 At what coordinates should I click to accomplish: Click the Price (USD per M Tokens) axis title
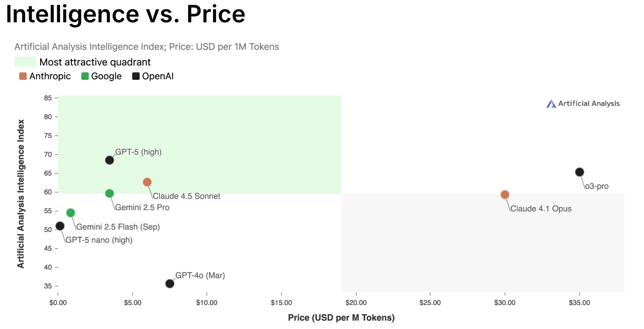coord(341,318)
